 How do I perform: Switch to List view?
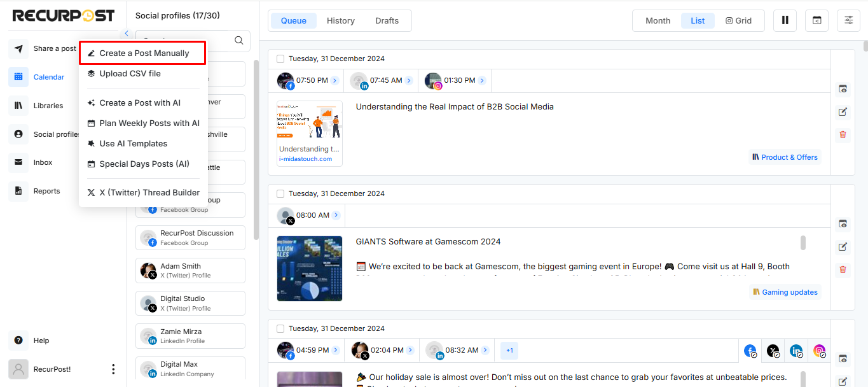698,20
